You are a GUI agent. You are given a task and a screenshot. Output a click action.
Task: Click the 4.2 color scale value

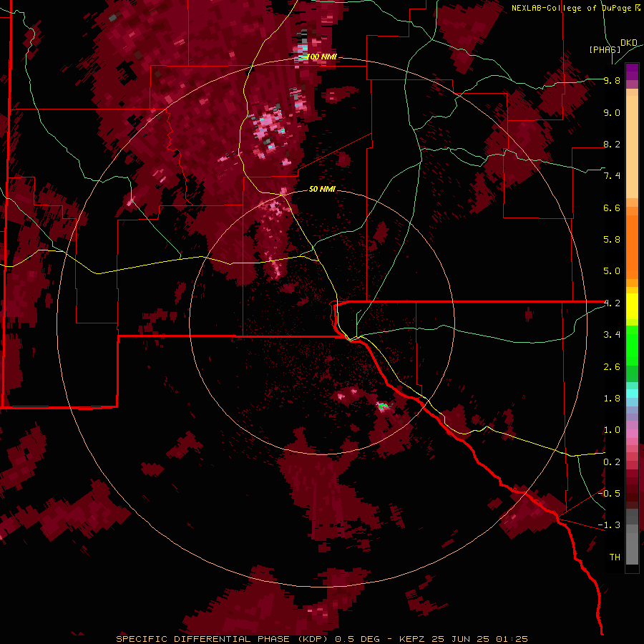pyautogui.click(x=612, y=303)
